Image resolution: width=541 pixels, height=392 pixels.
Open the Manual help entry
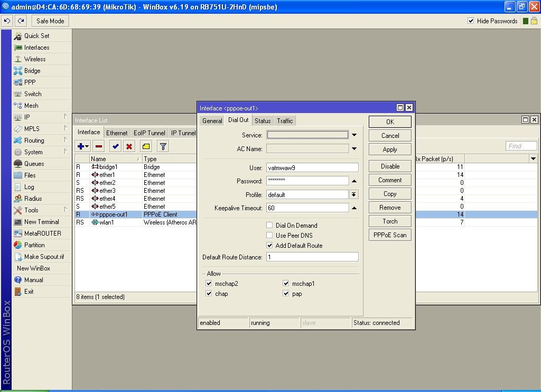pos(33,280)
